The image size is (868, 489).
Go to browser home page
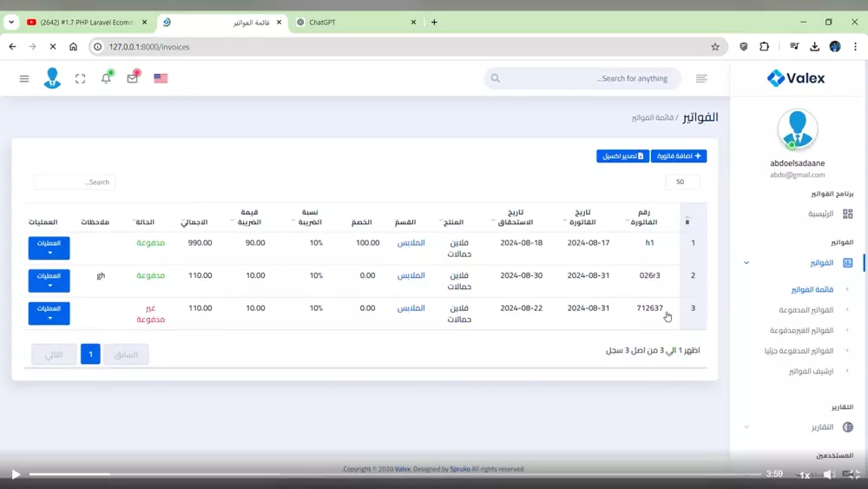pyautogui.click(x=73, y=47)
